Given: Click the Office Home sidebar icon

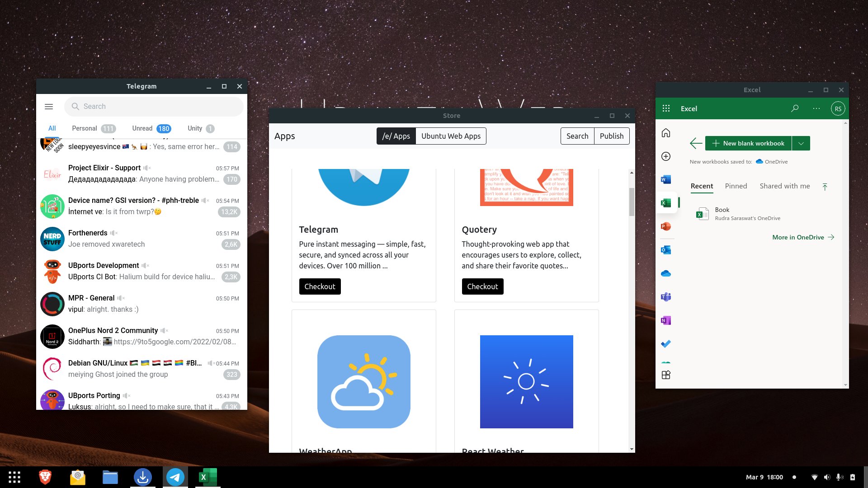Looking at the screenshot, I should coord(666,133).
